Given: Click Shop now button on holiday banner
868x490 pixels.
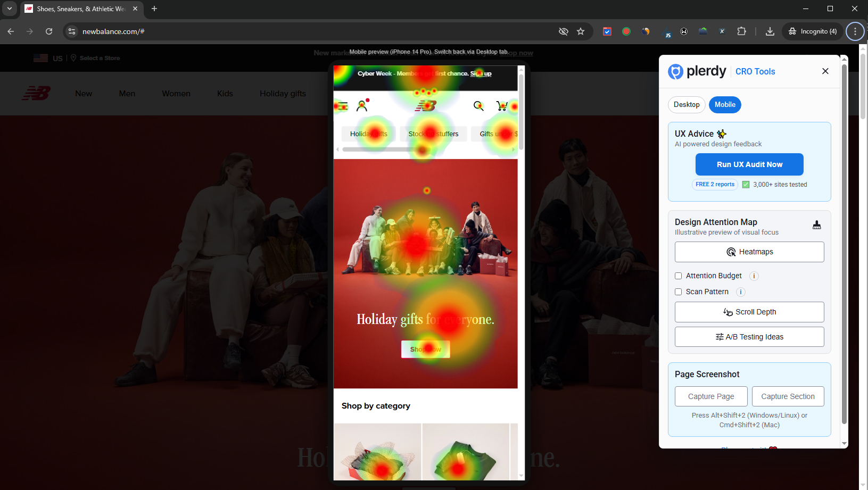Looking at the screenshot, I should click(425, 350).
